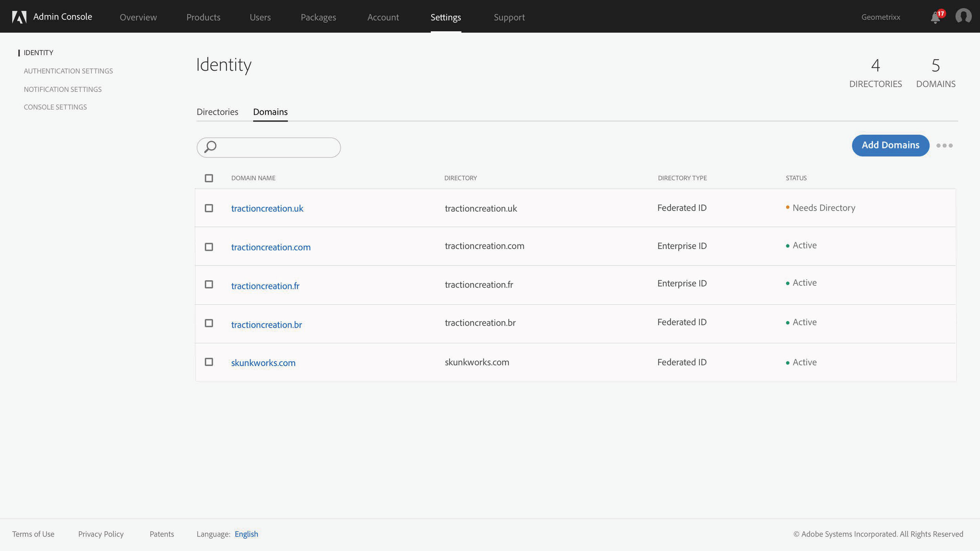980x551 pixels.
Task: Click Enterprise ID in tractioncreation.fr row
Action: pos(682,283)
